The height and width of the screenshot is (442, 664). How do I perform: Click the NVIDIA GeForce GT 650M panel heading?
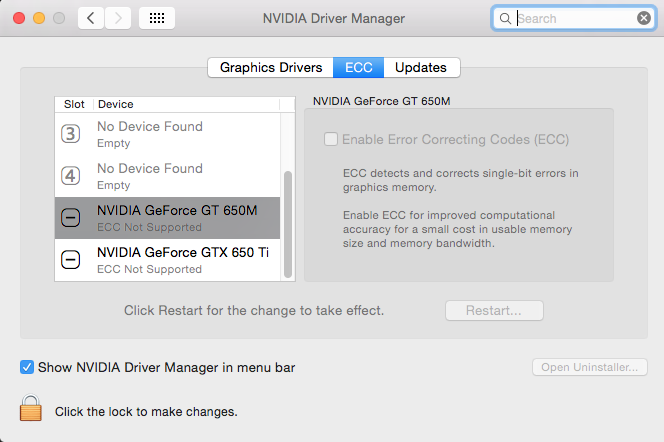click(x=382, y=101)
